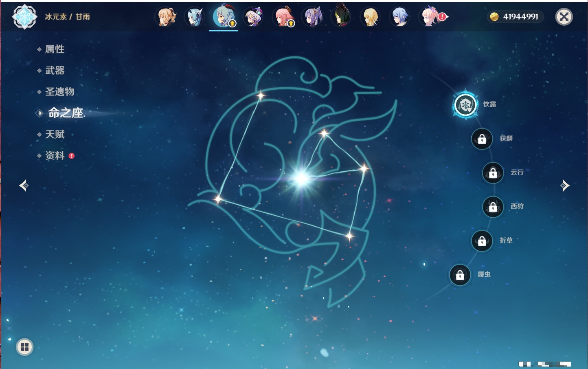Click the 冰元素 / 甘雨 title text
This screenshot has height=369, width=588.
pos(67,17)
